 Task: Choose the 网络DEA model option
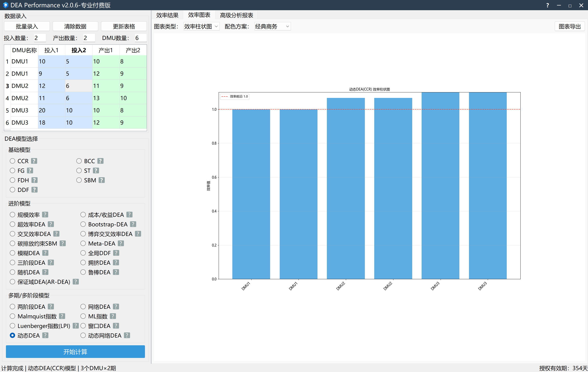pos(83,307)
